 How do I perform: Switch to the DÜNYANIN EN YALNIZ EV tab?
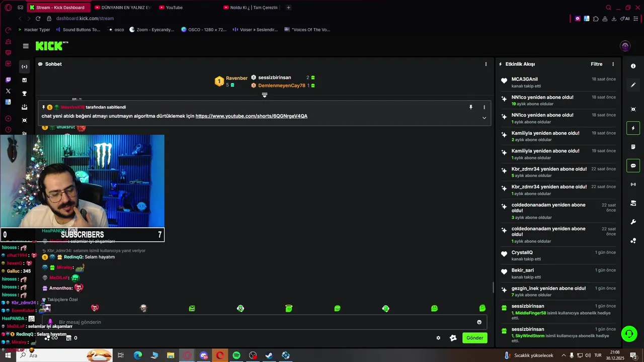(x=123, y=8)
